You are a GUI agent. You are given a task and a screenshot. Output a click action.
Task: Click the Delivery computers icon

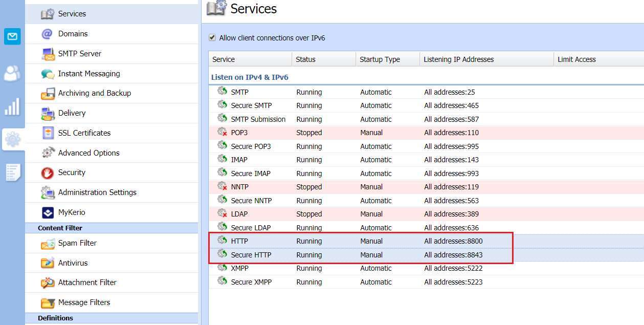pyautogui.click(x=48, y=113)
